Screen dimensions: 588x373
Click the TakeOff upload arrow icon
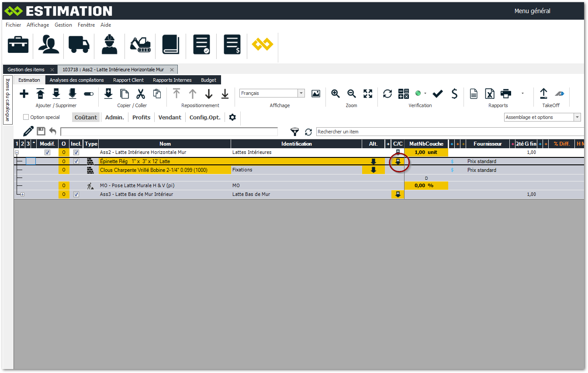(x=543, y=94)
